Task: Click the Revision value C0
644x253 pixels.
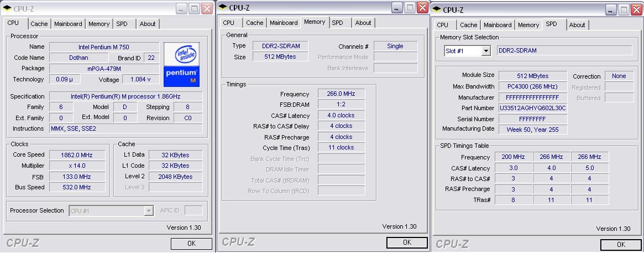Action: [188, 118]
